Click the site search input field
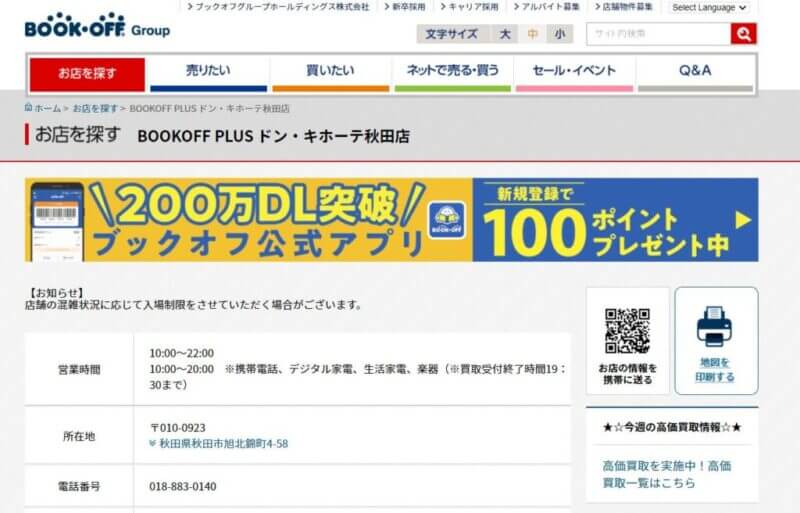This screenshot has height=513, width=800. pyautogui.click(x=659, y=34)
